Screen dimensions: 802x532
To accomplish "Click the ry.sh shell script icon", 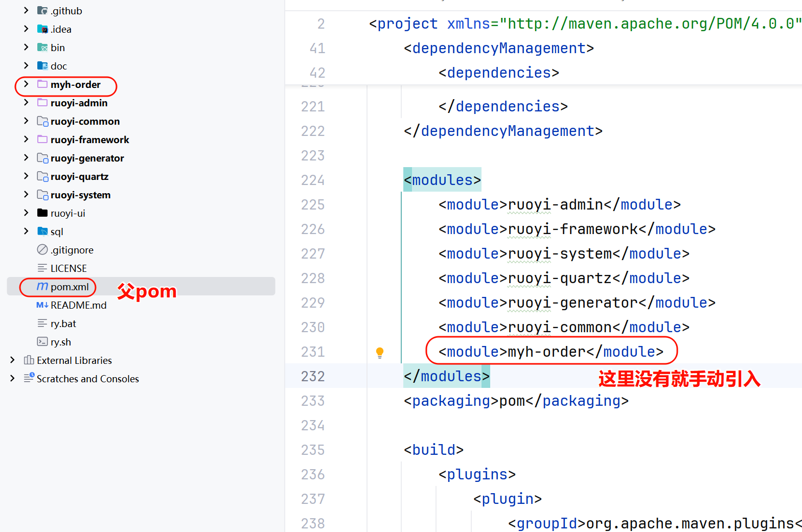I will point(42,342).
